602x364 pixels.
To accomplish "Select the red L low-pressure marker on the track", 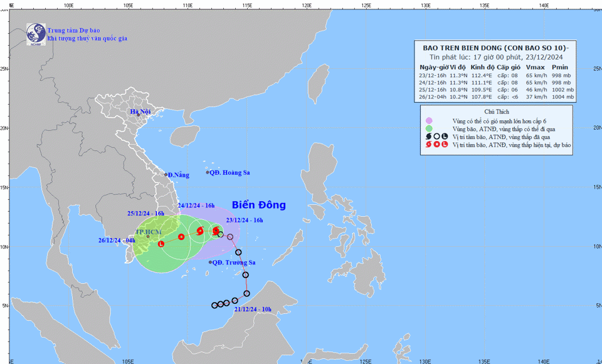I will pos(161,244).
